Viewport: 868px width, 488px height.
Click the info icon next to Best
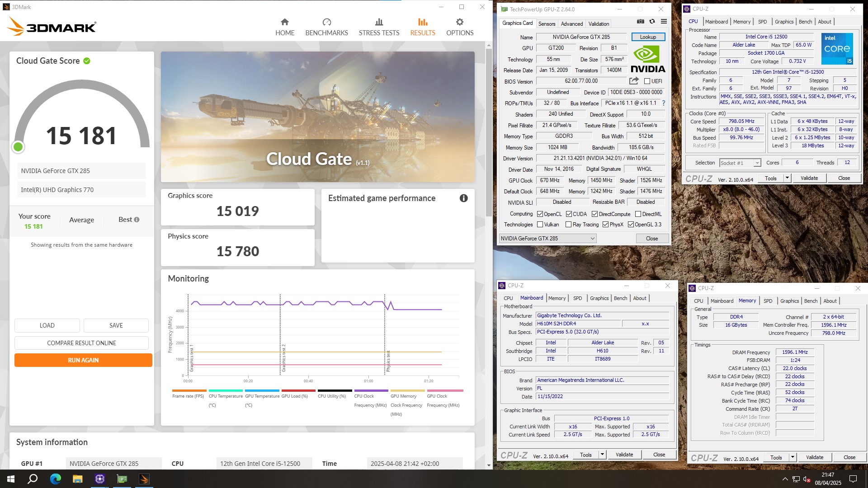pyautogui.click(x=137, y=220)
